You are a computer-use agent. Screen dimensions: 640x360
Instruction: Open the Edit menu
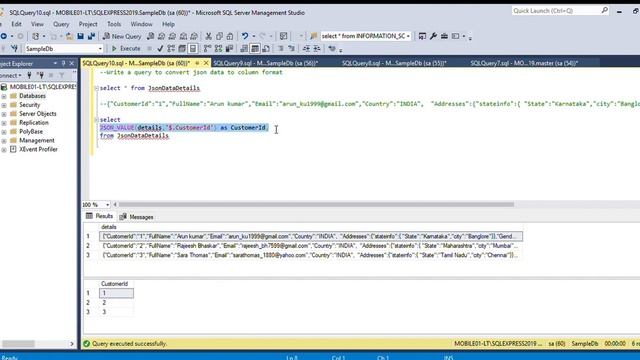coord(16,24)
